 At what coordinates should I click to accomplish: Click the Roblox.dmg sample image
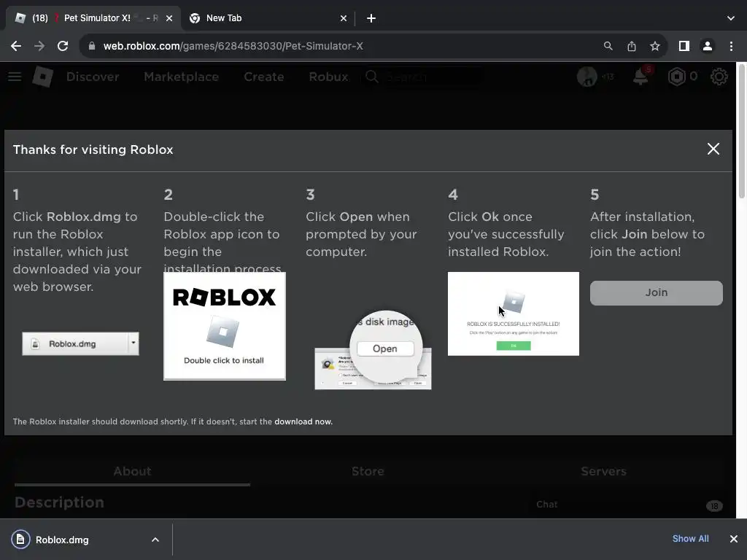(80, 343)
